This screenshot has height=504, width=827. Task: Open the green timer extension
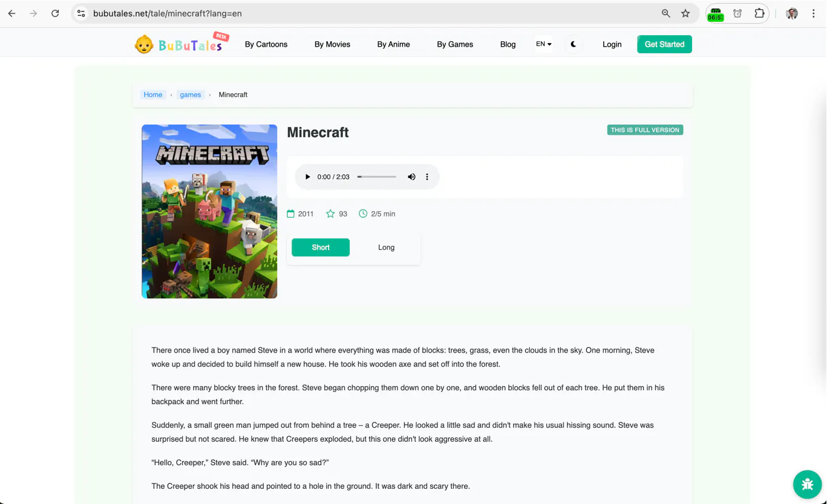[716, 14]
